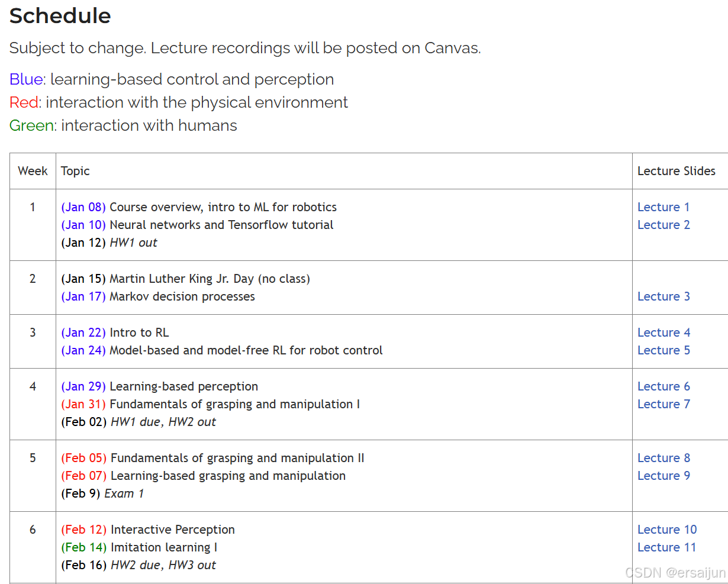
Task: Open the Lecture 1 slides link
Action: [663, 207]
